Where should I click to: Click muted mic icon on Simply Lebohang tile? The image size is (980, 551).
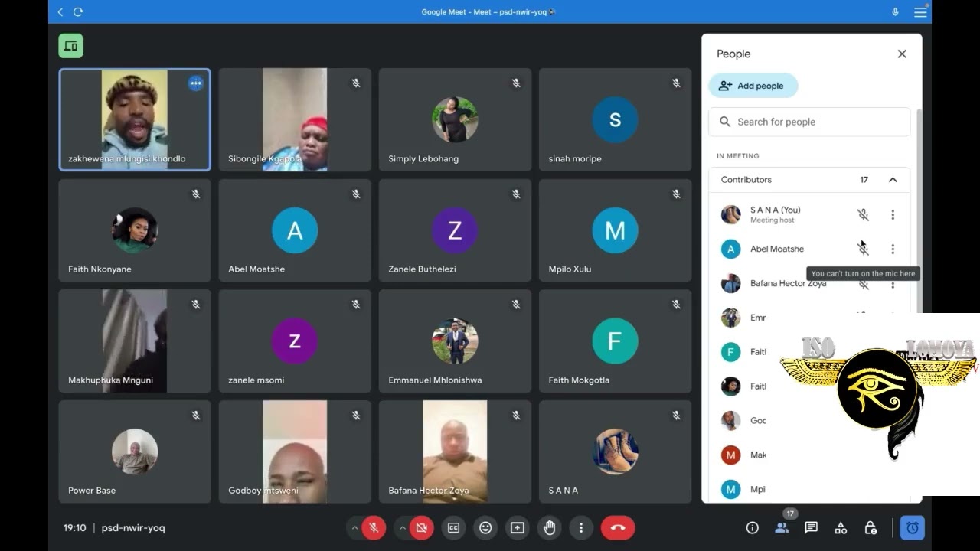click(x=516, y=83)
